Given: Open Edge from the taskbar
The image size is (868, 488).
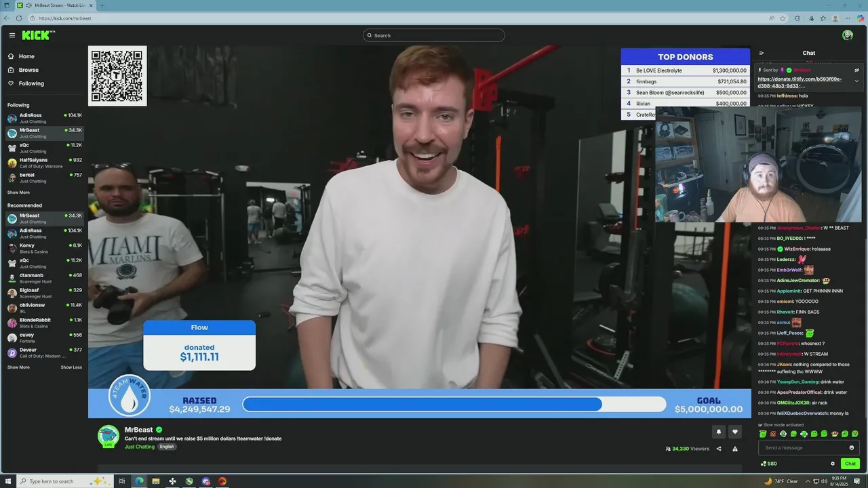Looking at the screenshot, I should coord(139,481).
